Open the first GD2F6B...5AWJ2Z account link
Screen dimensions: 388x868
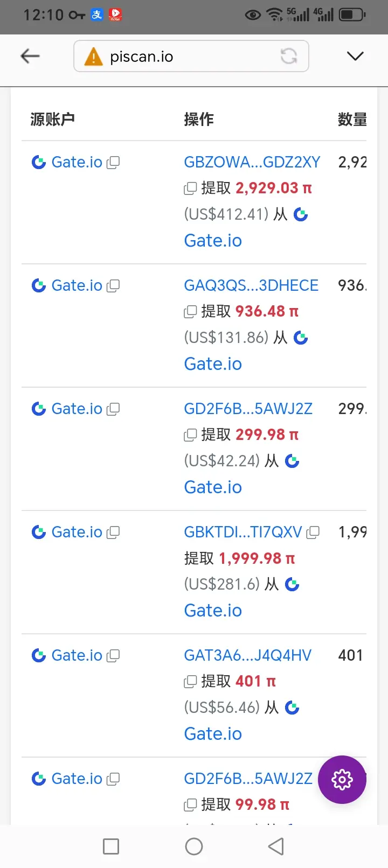248,409
